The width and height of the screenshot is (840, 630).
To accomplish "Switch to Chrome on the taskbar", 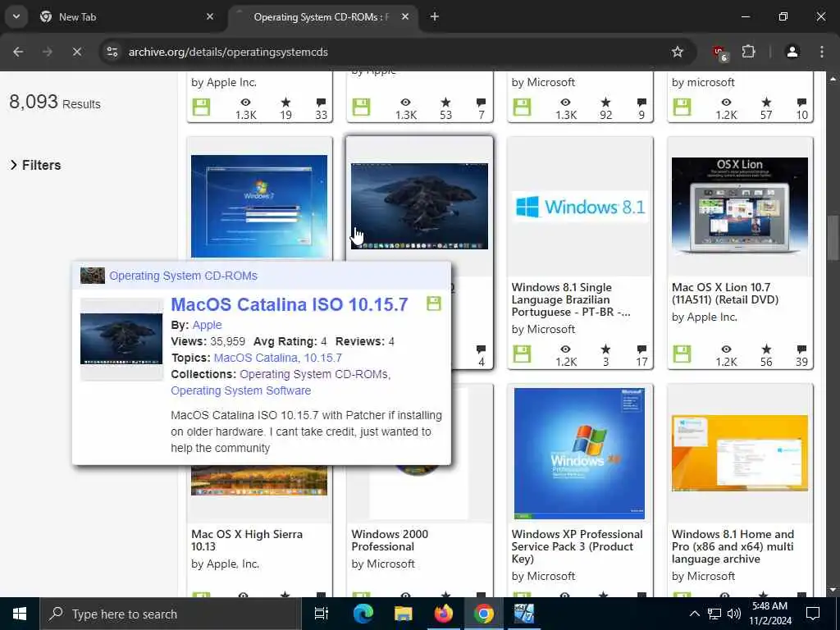I will click(483, 614).
